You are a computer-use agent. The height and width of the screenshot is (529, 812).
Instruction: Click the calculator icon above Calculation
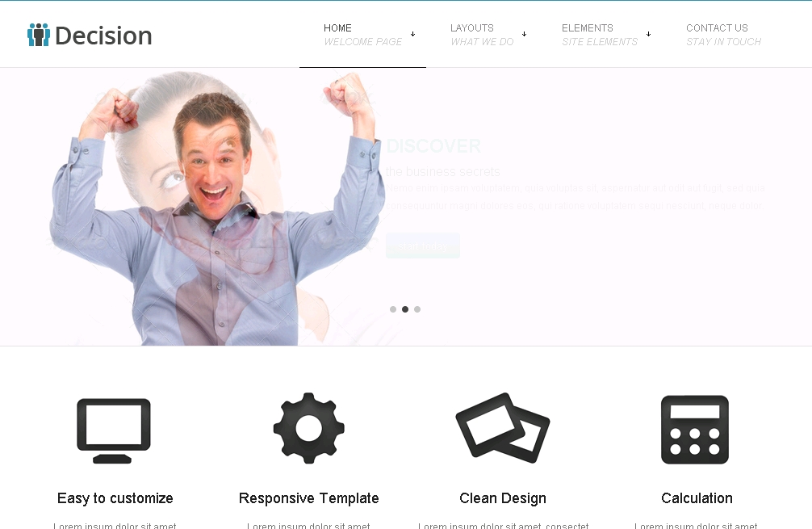694,430
